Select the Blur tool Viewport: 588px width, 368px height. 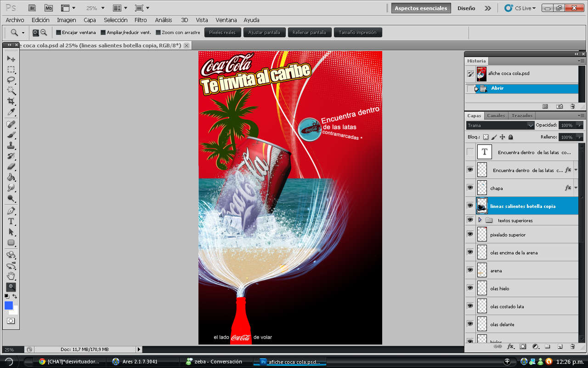11,188
